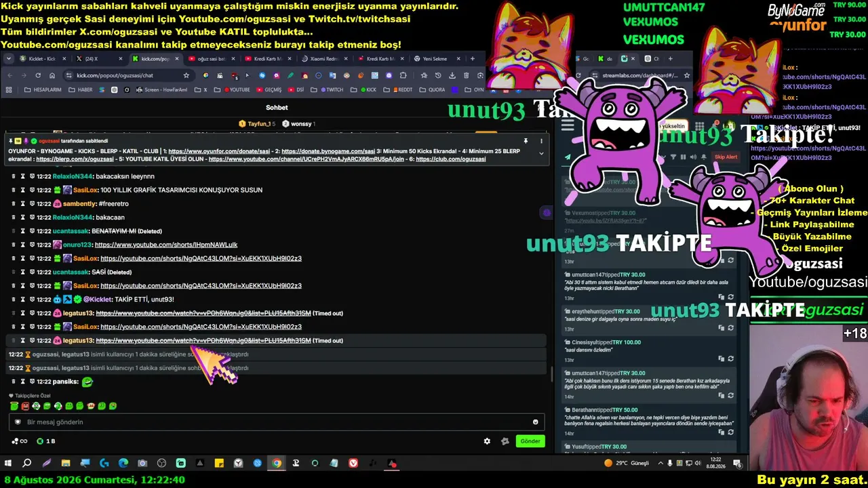Click the kick.com/popout/oguzsasi/chat address bar
Image resolution: width=868 pixels, height=488 pixels.
coord(127,75)
